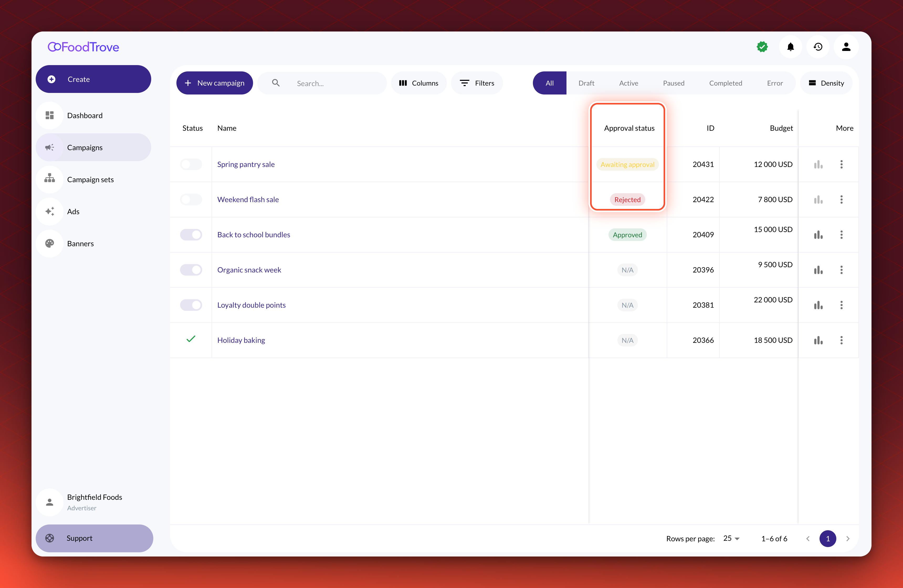Open the Holiday baking campaign link
The image size is (903, 588).
pyautogui.click(x=241, y=340)
